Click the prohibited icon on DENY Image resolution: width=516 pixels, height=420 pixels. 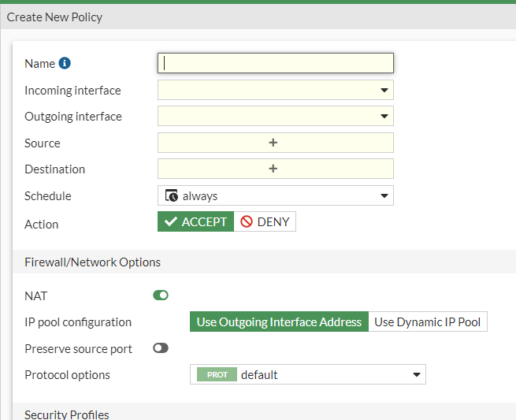tap(247, 221)
